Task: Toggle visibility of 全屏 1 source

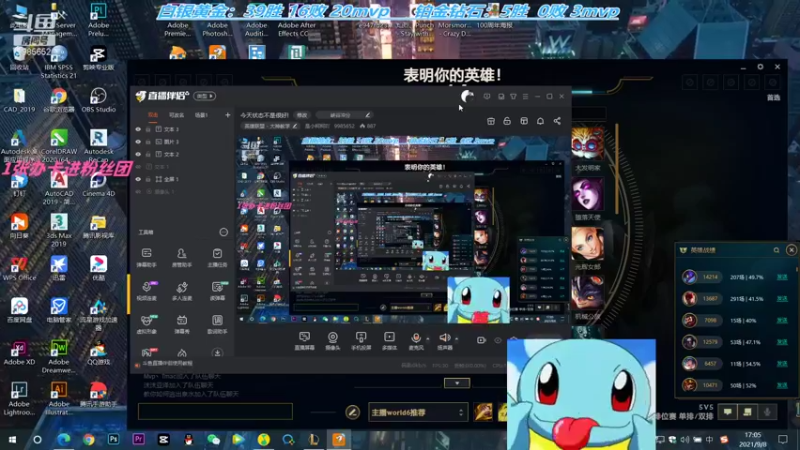Action: coord(138,179)
